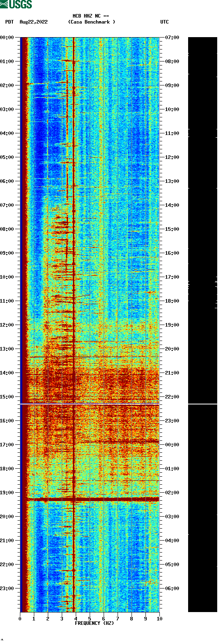
Task: Click the 03:00 PDT time label
Action: tap(7, 109)
